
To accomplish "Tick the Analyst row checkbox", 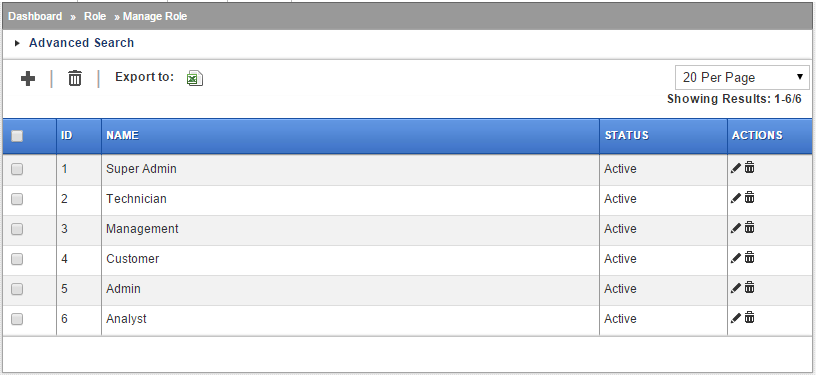I will point(17,319).
